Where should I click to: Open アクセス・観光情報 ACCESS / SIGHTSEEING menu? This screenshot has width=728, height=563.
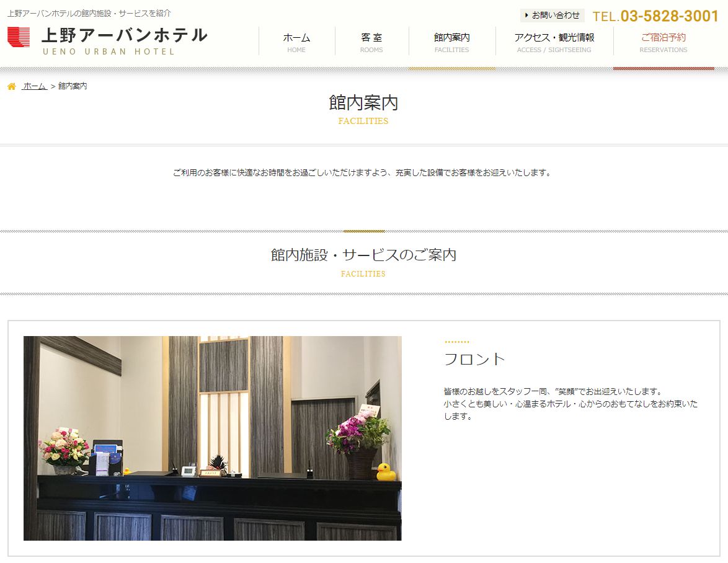(554, 42)
